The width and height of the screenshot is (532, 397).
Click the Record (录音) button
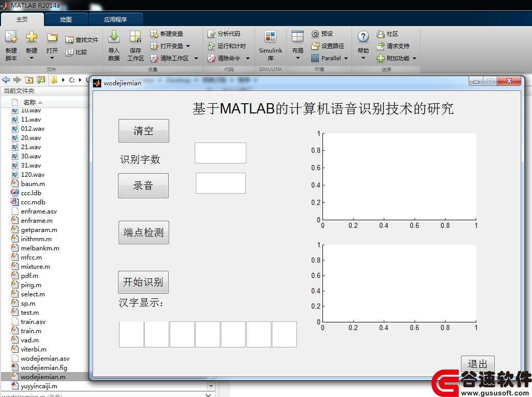click(x=143, y=185)
